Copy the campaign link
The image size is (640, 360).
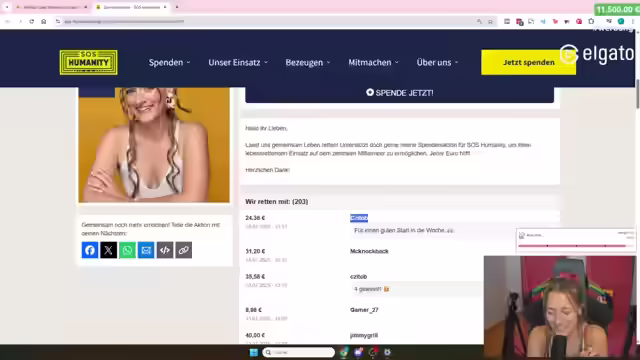pos(184,250)
